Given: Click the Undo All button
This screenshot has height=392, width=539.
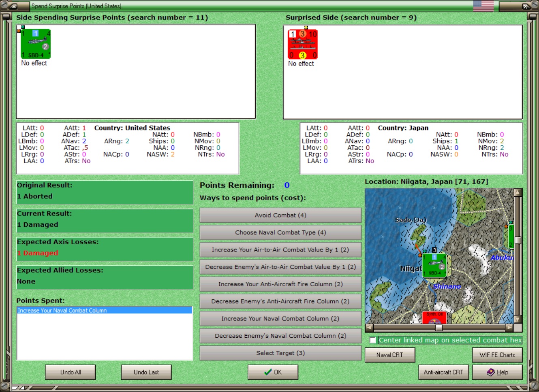Looking at the screenshot, I should pos(71,372).
